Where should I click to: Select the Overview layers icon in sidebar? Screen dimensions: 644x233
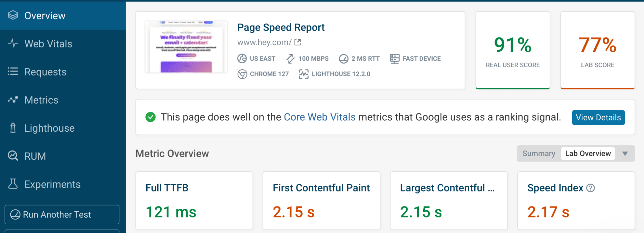pyautogui.click(x=13, y=15)
